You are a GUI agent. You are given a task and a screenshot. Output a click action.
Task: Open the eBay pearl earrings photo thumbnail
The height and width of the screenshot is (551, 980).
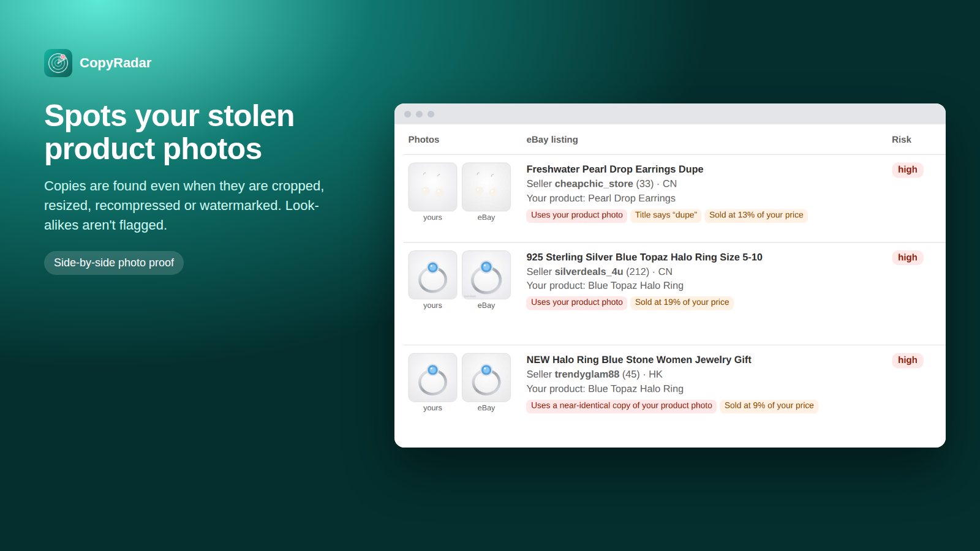pos(486,187)
